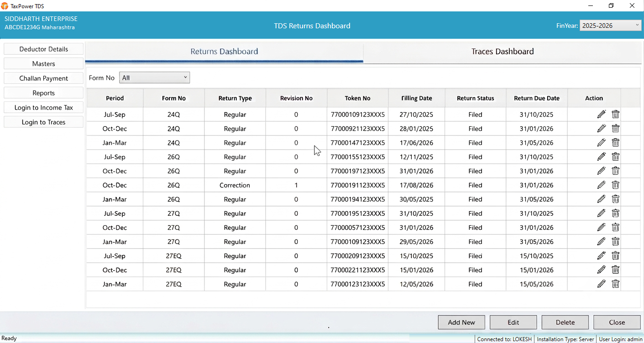Screen dimensions: 644x343
Task: Edit Jan-Mar 27Q return pencil icon
Action: [602, 242]
